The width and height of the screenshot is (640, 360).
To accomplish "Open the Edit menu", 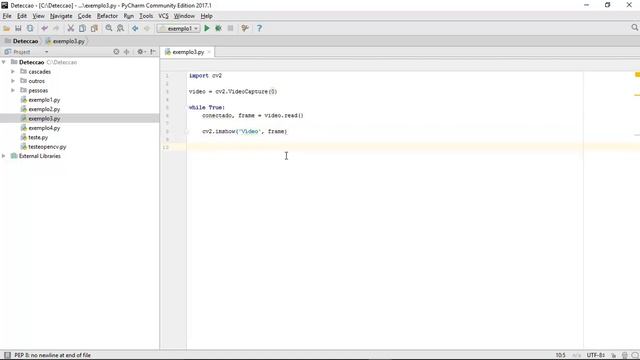I will pos(22,16).
